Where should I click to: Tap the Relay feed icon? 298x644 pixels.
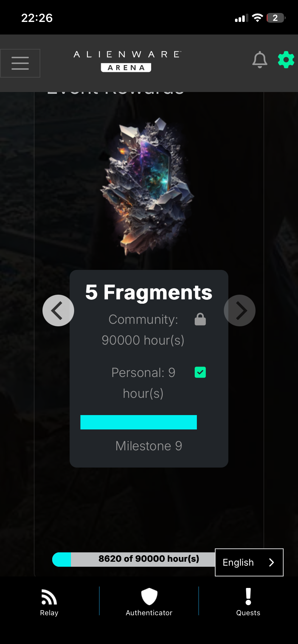pos(49,597)
